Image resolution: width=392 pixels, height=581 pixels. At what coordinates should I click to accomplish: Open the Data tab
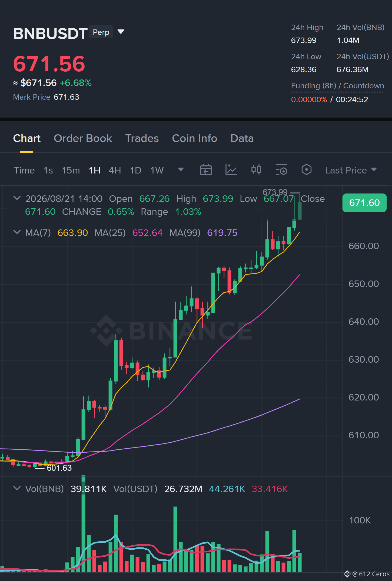point(242,138)
